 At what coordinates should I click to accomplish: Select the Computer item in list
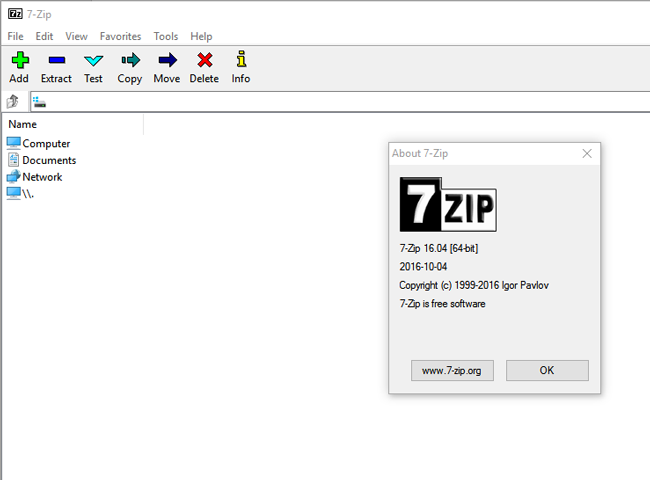coord(46,143)
